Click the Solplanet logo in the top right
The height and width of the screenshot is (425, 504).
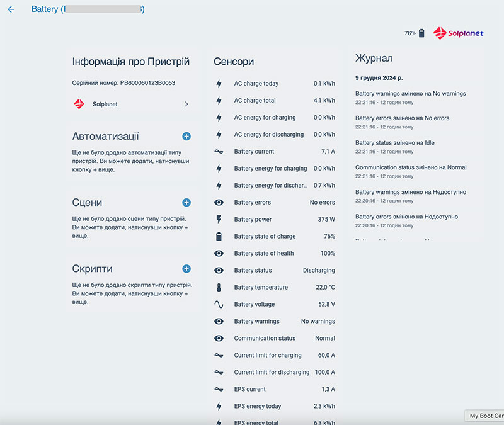click(458, 33)
